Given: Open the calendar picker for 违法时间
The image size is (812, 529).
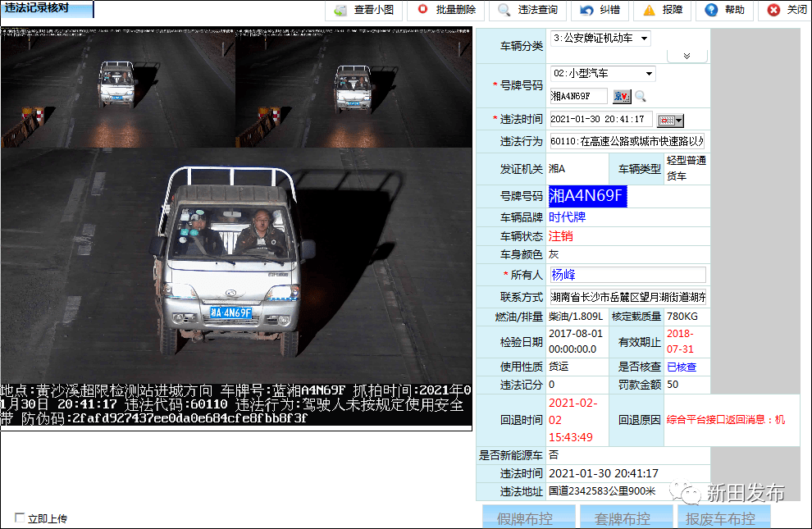Looking at the screenshot, I should click(669, 120).
